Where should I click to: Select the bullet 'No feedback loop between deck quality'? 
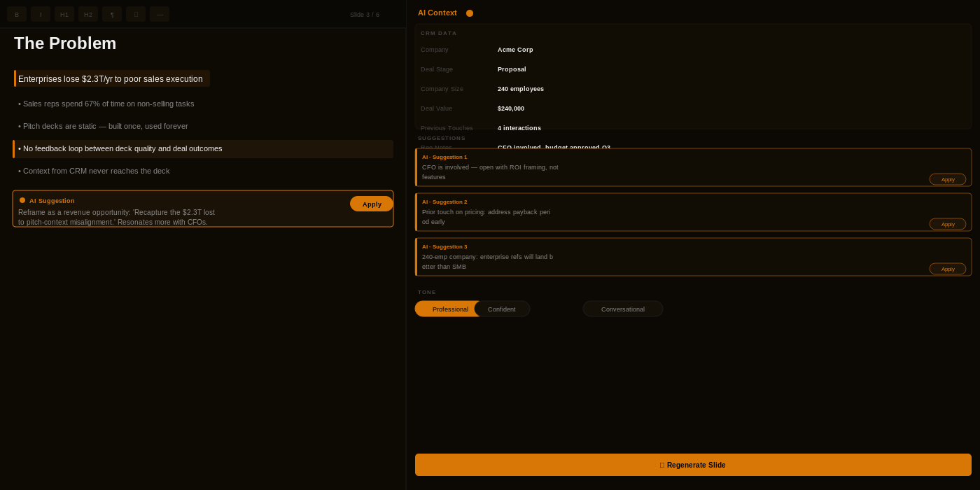(x=203, y=148)
